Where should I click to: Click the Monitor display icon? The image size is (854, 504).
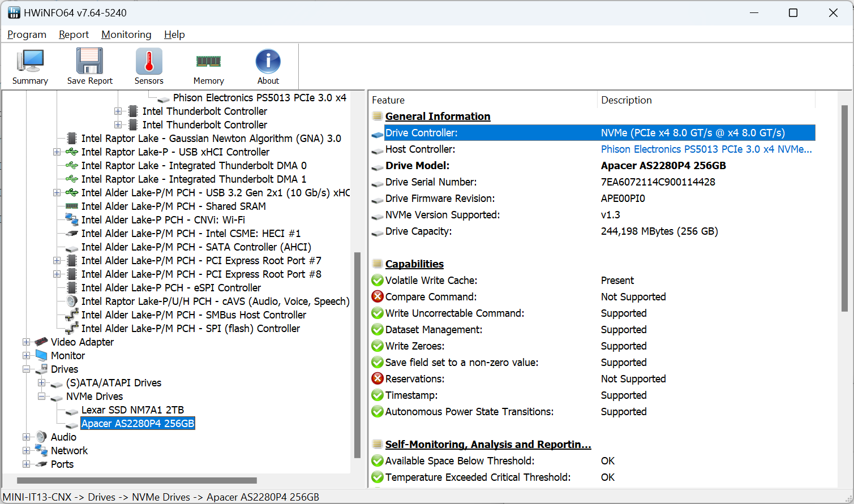[41, 355]
